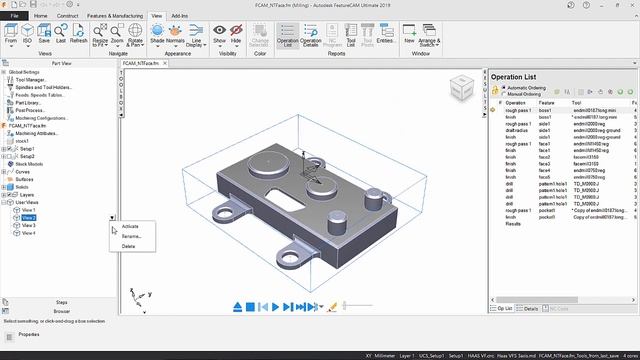Viewport: 640px width, 360px height.
Task: Expand the Solids tree node
Action: click(4, 187)
